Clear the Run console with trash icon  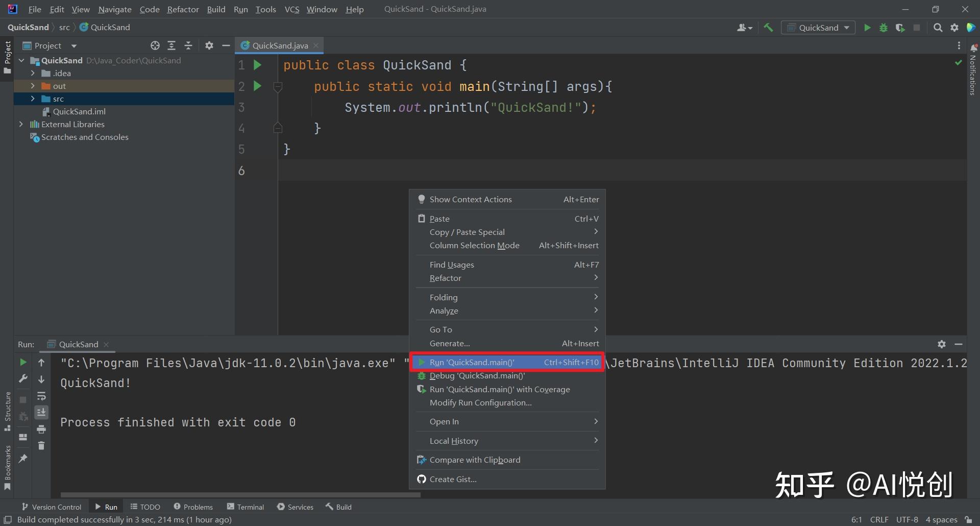click(x=41, y=446)
